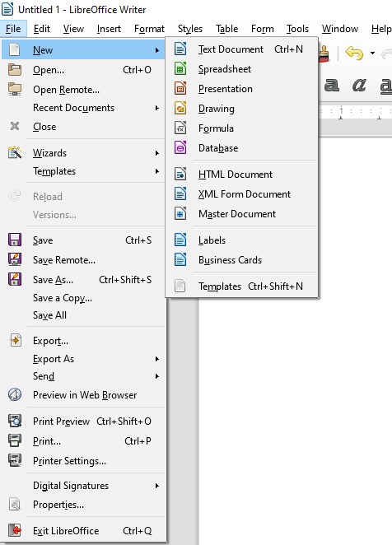This screenshot has width=392, height=545.
Task: Expand the Recent Documents submenu arrow
Action: [x=157, y=108]
